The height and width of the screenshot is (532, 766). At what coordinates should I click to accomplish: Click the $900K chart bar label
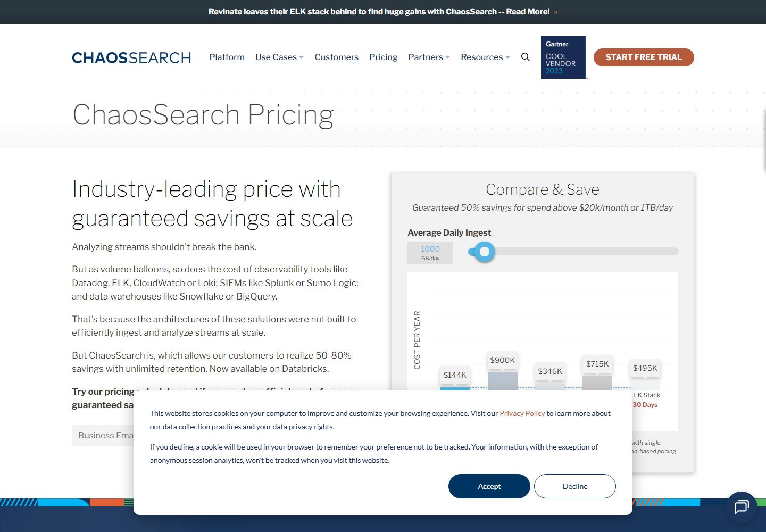click(x=503, y=360)
